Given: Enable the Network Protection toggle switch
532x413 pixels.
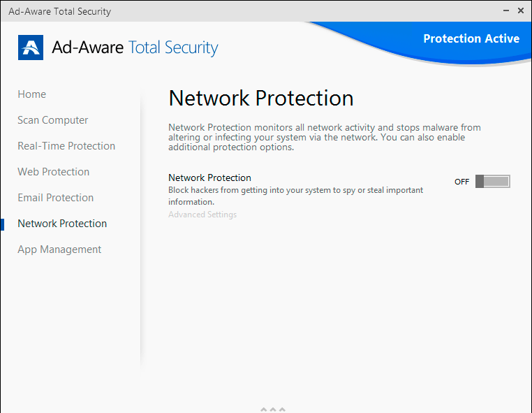Looking at the screenshot, I should pos(493,182).
